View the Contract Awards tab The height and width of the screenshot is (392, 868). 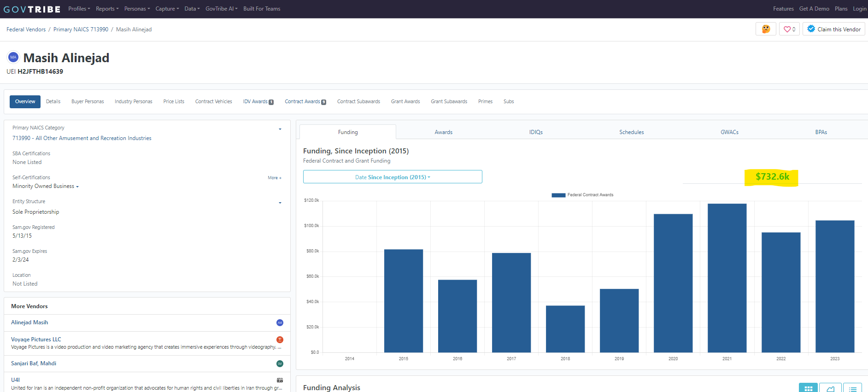pyautogui.click(x=305, y=102)
